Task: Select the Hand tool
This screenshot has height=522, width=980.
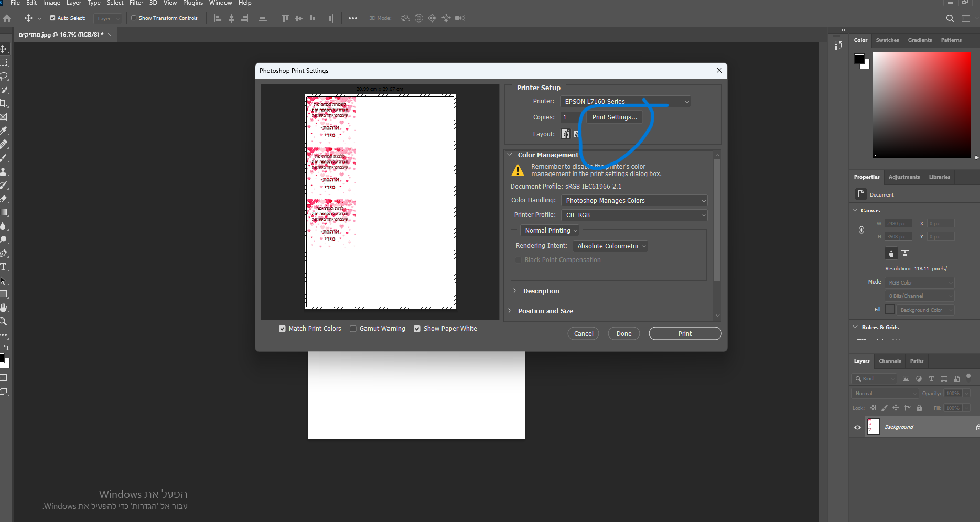Action: [x=4, y=308]
